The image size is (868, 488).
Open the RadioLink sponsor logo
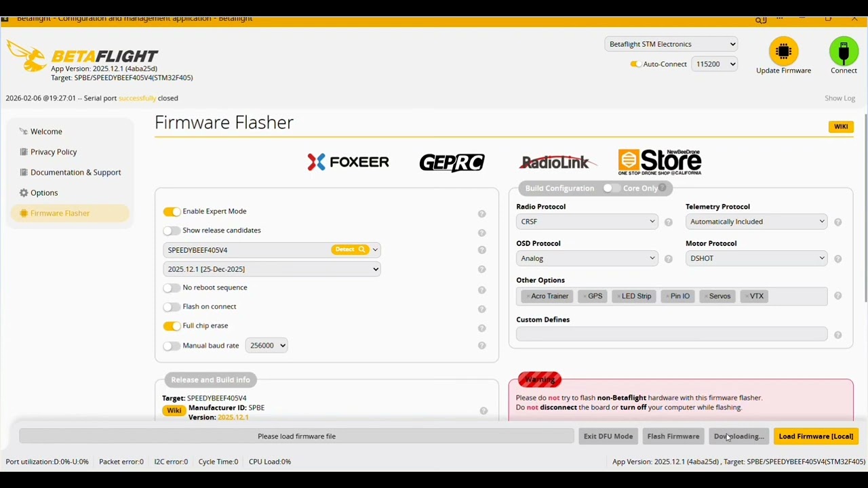click(x=557, y=162)
